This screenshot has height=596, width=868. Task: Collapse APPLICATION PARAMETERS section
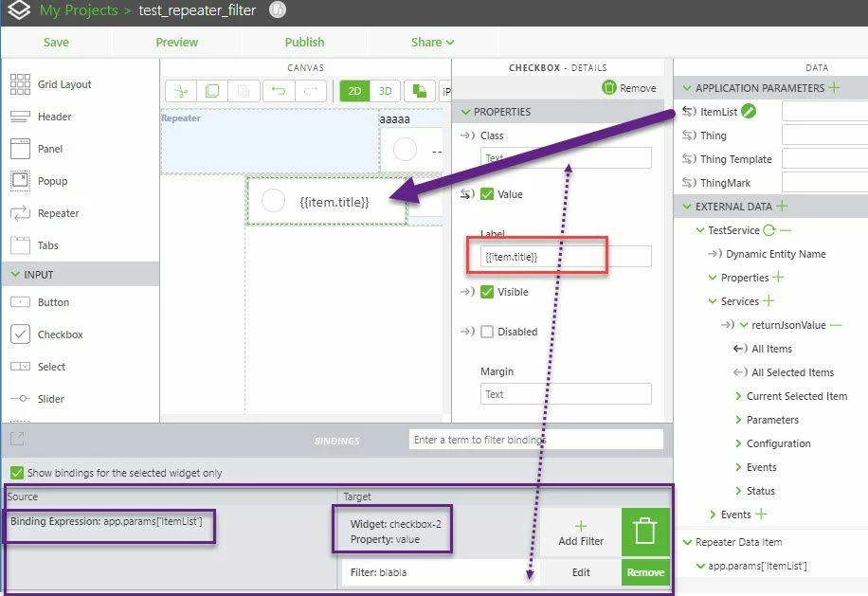687,88
